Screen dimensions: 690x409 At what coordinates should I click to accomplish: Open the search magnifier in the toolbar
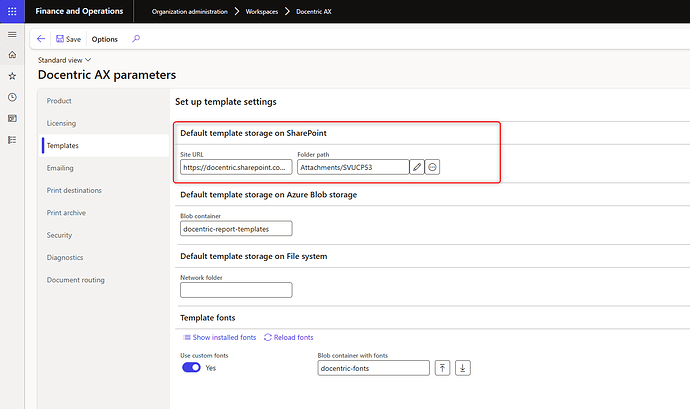tap(136, 39)
